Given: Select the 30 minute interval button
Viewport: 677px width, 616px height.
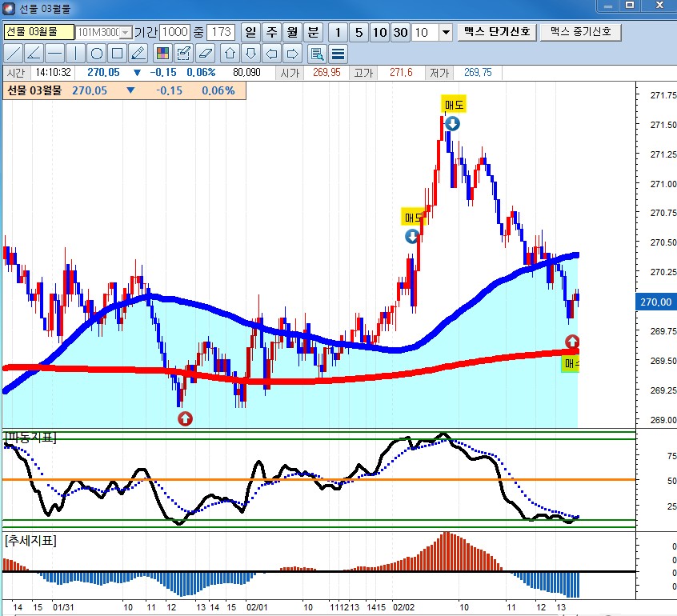Looking at the screenshot, I should [x=401, y=32].
